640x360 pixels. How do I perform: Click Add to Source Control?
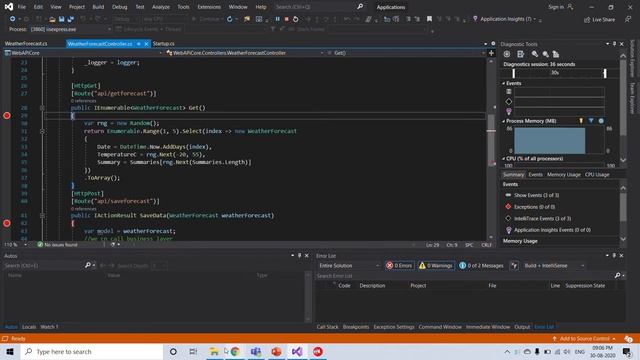click(x=584, y=339)
